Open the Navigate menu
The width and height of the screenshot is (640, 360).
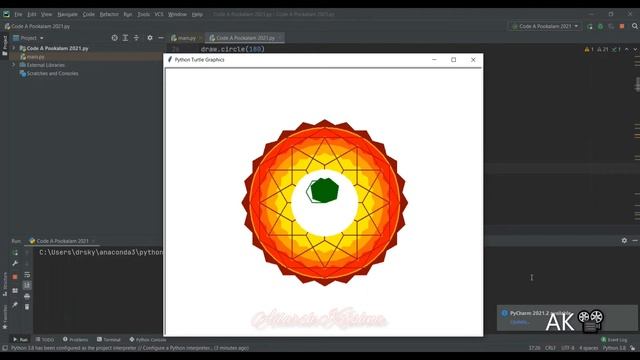[x=67, y=14]
